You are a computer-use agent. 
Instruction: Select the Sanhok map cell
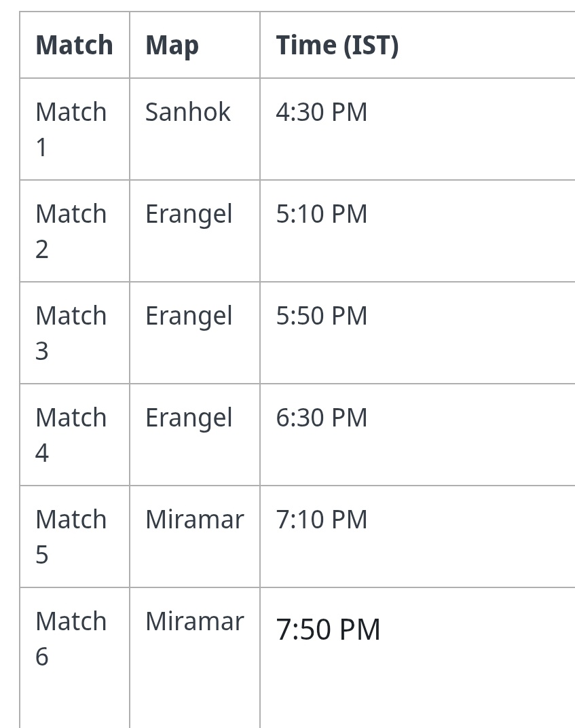pos(188,112)
